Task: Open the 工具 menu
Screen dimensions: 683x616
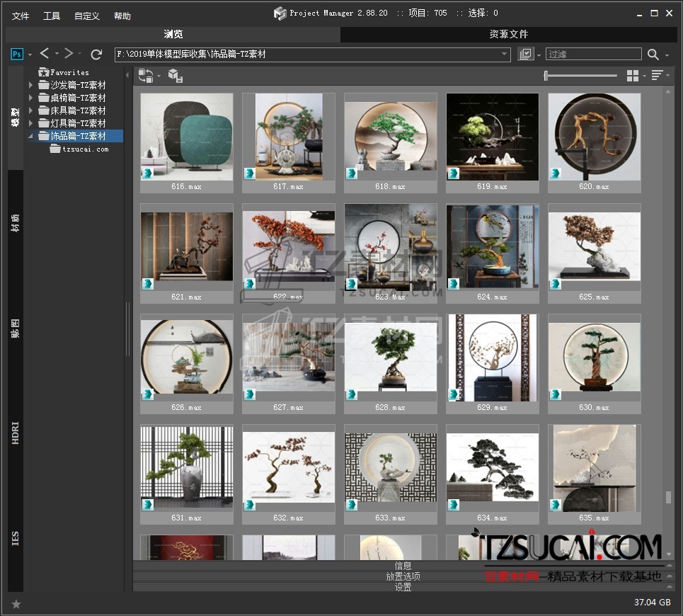Action: pos(52,16)
